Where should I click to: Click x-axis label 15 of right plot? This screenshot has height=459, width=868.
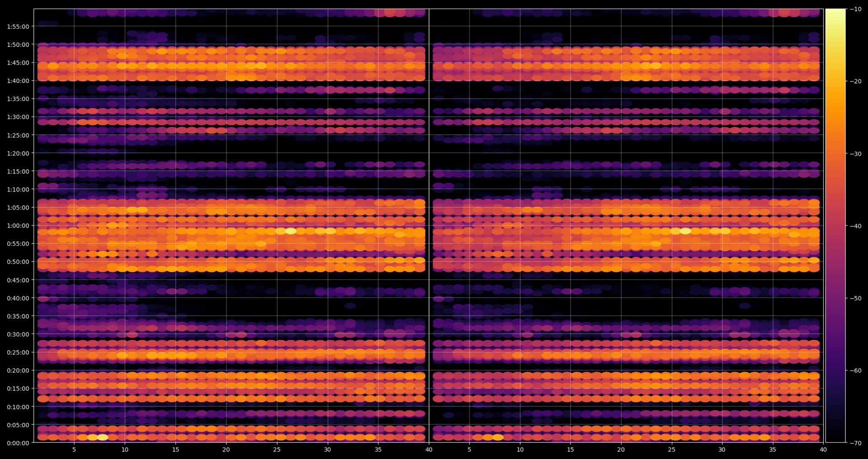click(x=571, y=450)
